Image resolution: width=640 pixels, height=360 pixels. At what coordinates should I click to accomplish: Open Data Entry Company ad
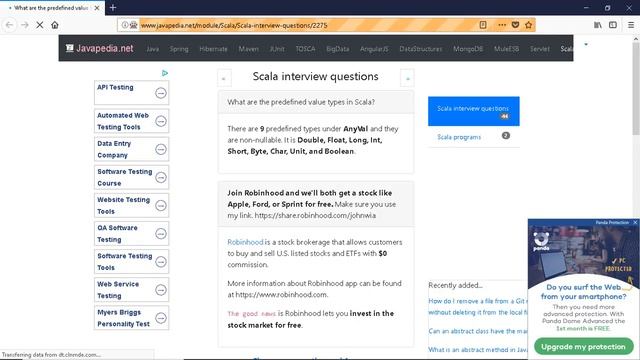tap(131, 149)
